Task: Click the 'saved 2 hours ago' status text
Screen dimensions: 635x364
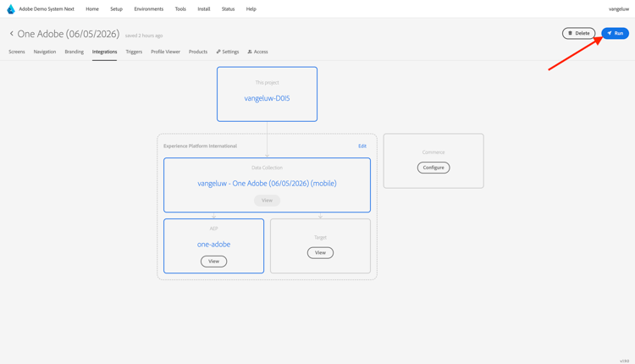Action: click(144, 36)
